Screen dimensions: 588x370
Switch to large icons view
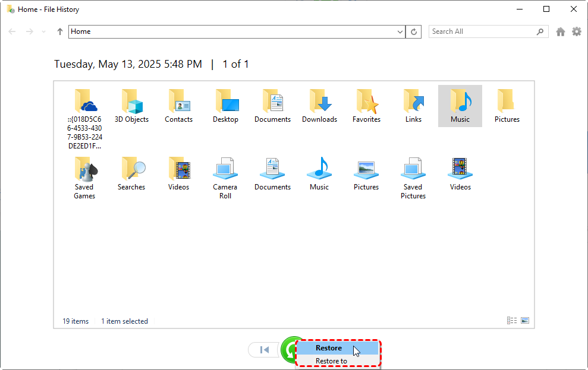click(525, 321)
